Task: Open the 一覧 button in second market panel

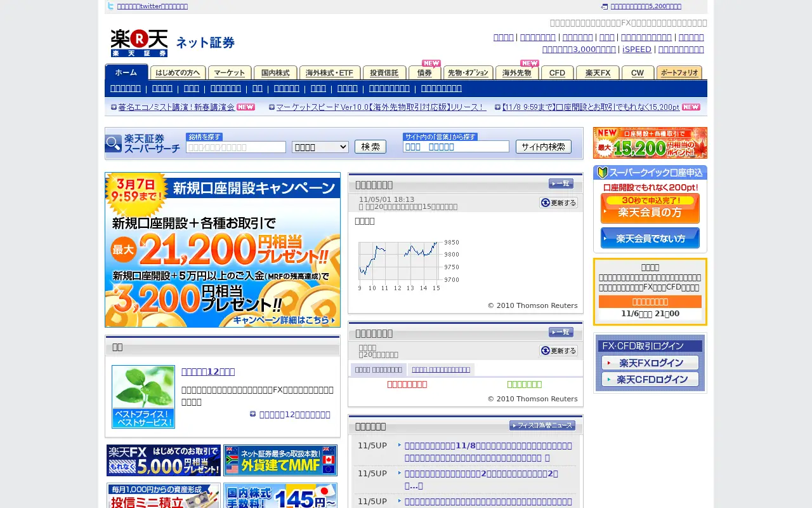Action: [561, 332]
